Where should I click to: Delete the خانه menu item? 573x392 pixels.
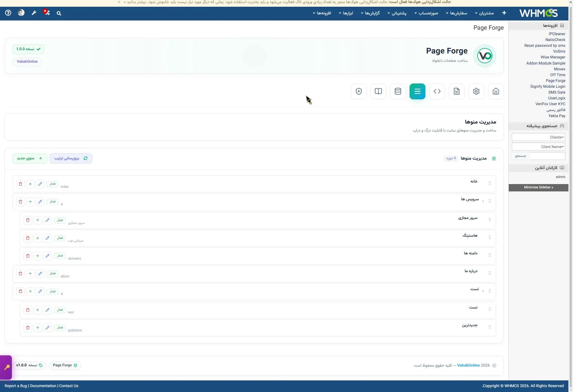point(21,184)
